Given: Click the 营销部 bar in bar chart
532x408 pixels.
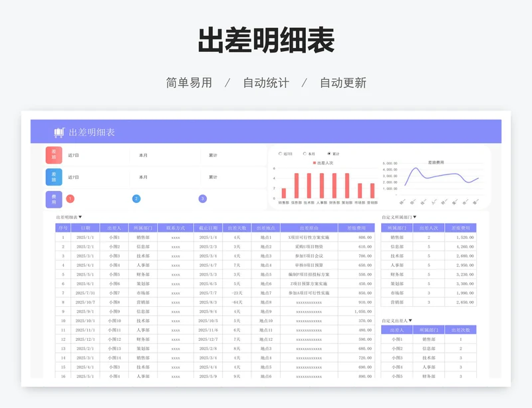Looking at the screenshot, I should pos(372,191).
